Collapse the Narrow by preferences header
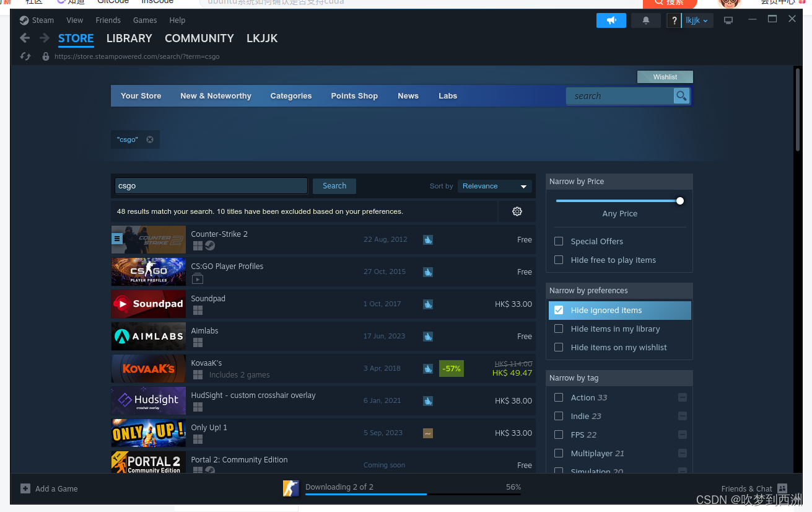This screenshot has height=512, width=812. tap(619, 290)
